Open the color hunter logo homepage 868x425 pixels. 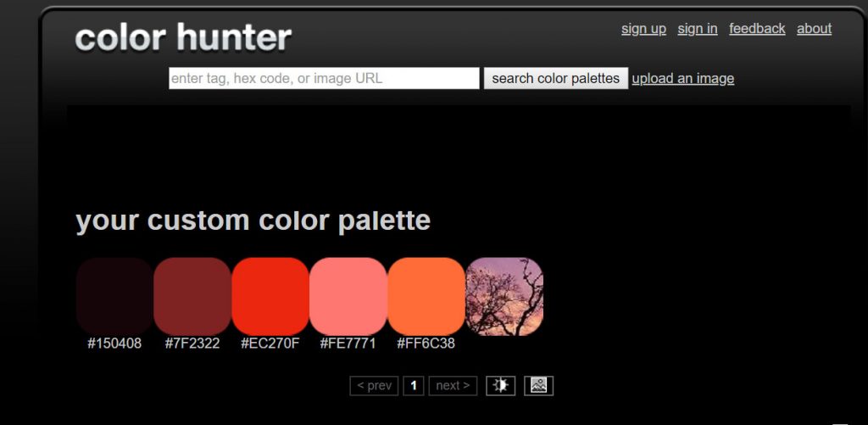tap(183, 37)
